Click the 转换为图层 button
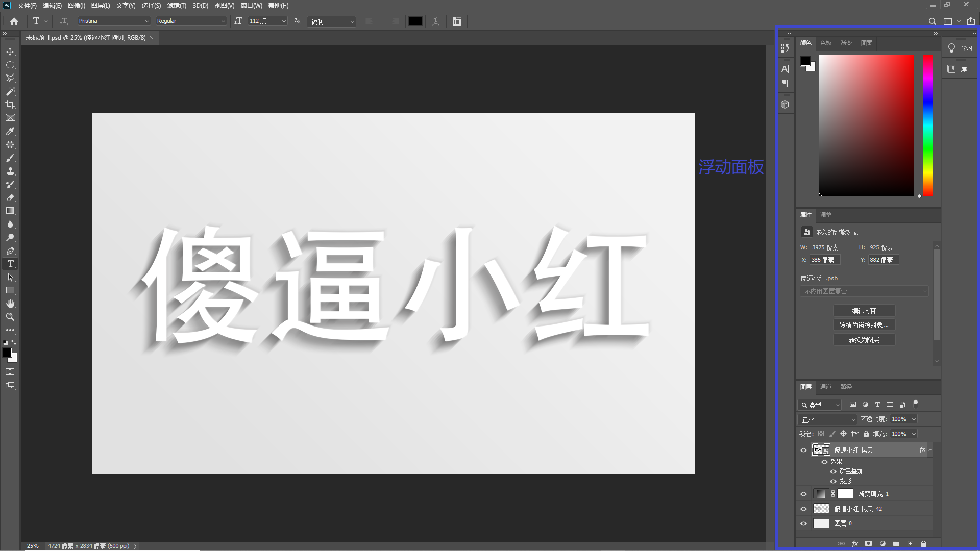 [864, 339]
